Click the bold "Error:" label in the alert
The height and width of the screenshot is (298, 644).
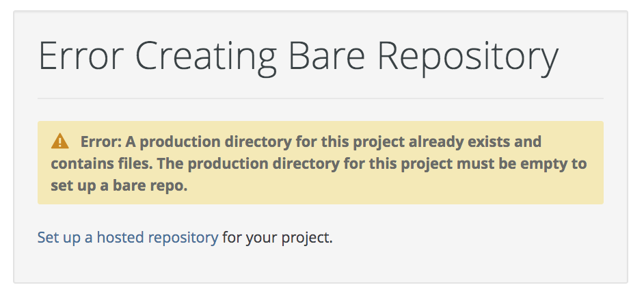coord(102,142)
